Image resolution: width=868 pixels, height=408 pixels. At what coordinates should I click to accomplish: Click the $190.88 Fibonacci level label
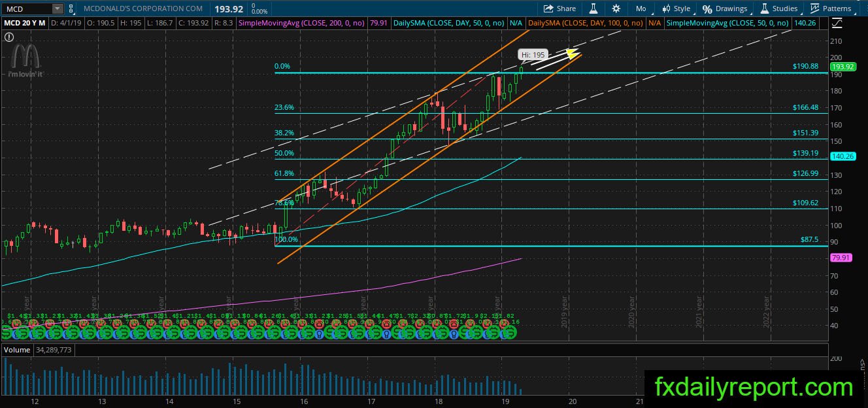(805, 67)
